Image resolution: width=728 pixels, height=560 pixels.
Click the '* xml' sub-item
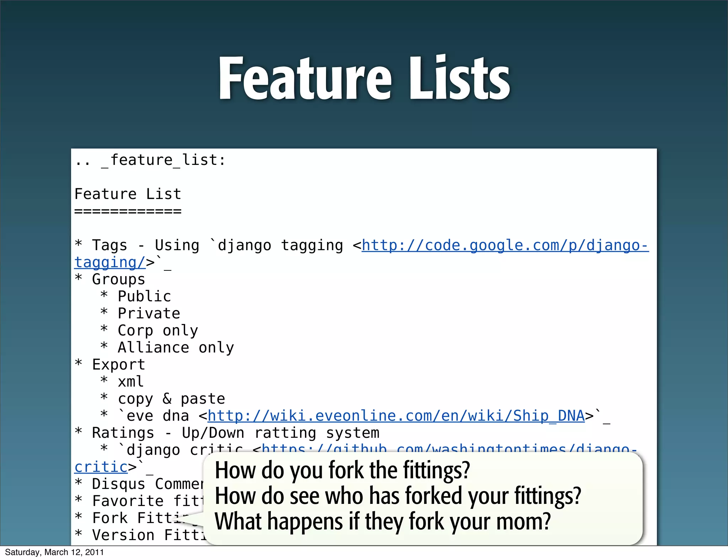(x=122, y=382)
